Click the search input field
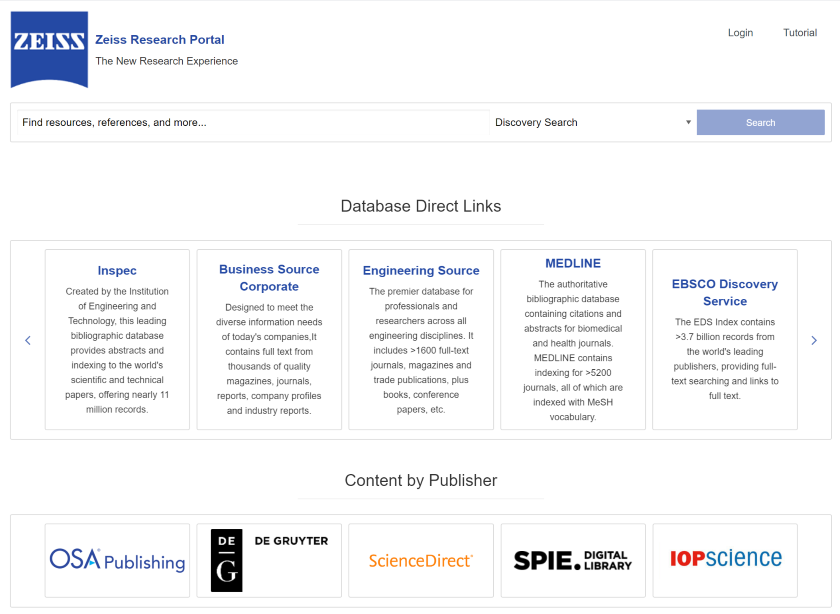The width and height of the screenshot is (840, 614). 253,123
